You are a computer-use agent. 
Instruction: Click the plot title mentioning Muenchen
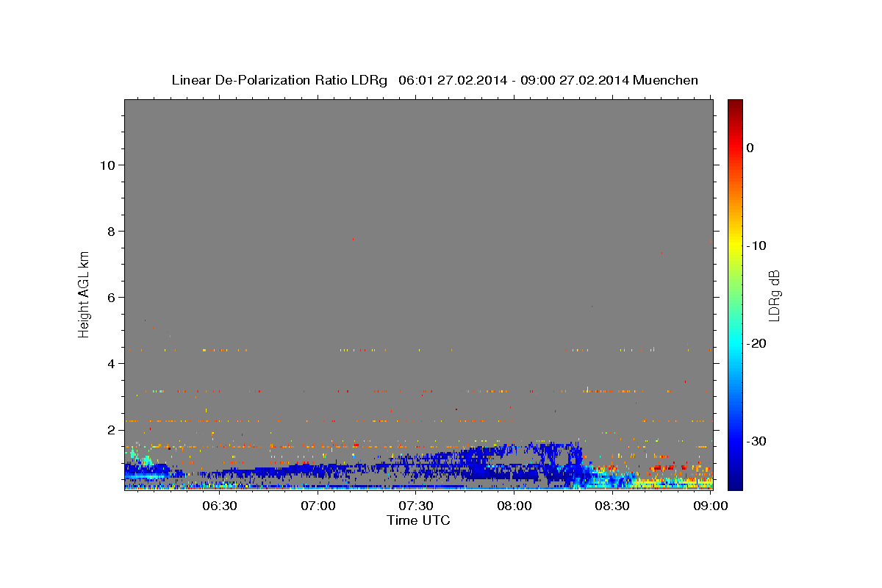(x=435, y=79)
